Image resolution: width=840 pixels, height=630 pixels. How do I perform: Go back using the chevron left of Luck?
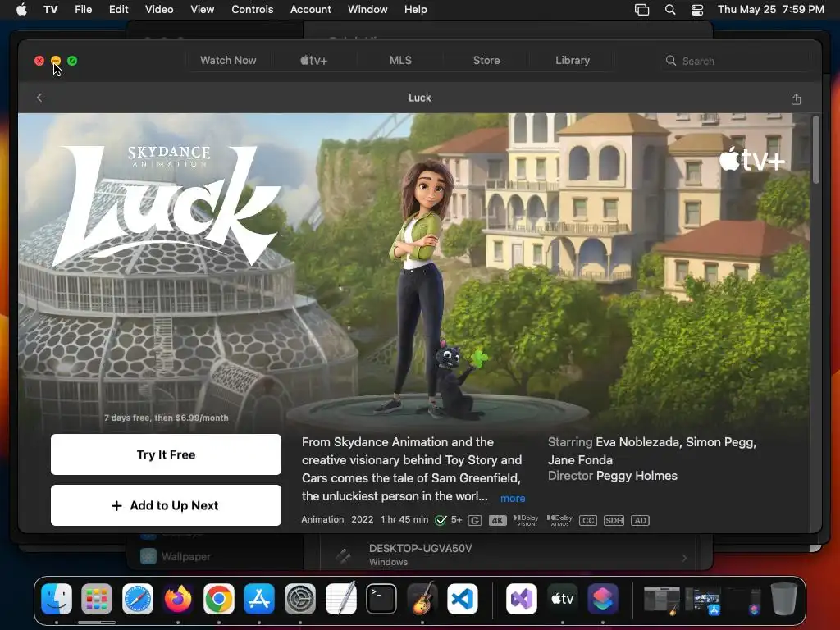tap(39, 98)
